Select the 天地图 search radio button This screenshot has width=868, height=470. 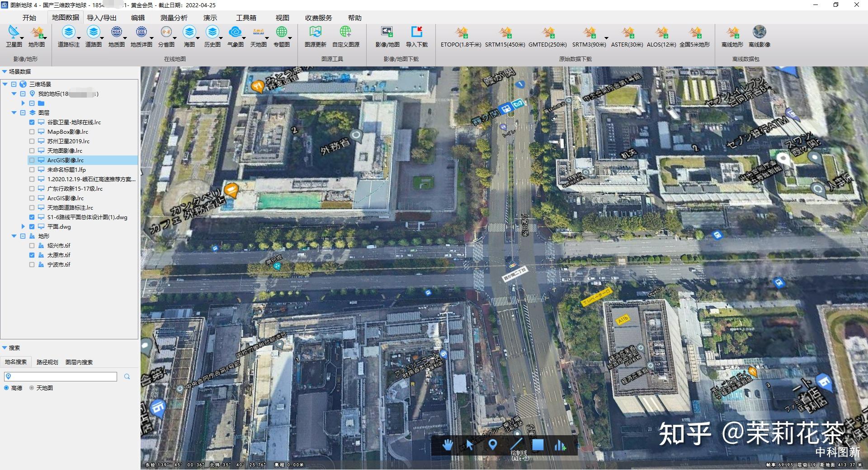(32, 388)
